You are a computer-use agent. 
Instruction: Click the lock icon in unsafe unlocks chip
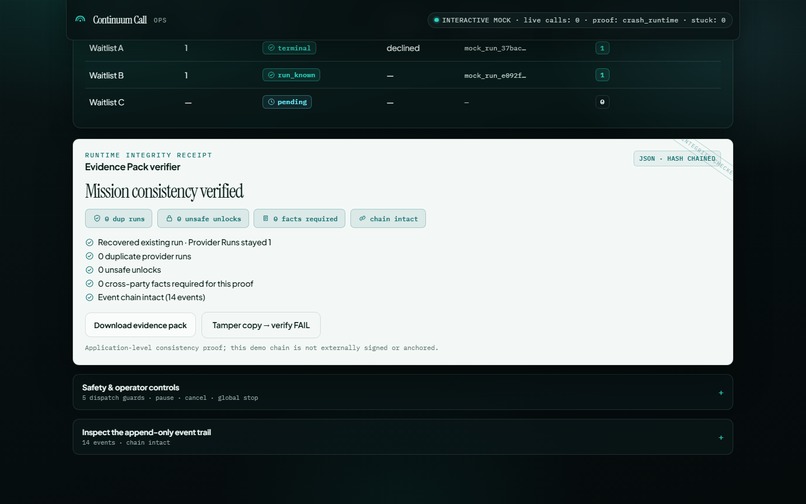pos(169,219)
